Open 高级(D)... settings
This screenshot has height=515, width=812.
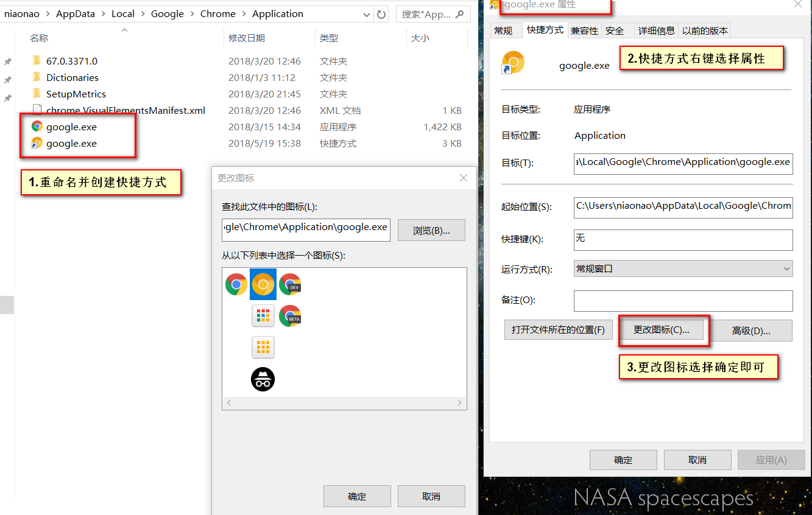click(751, 331)
